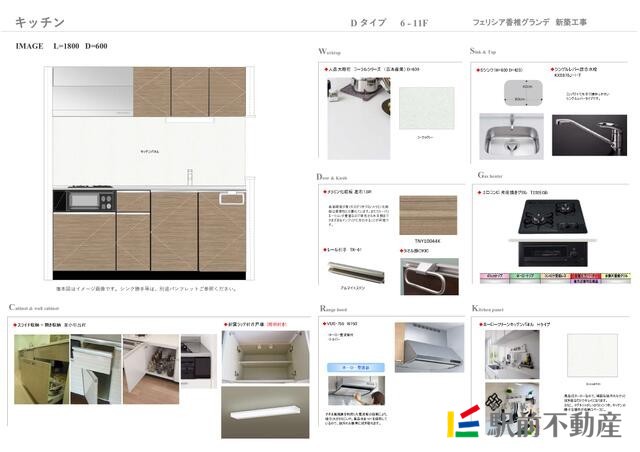Click the Gas heater section heading
The width and height of the screenshot is (640, 452).
tap(490, 175)
